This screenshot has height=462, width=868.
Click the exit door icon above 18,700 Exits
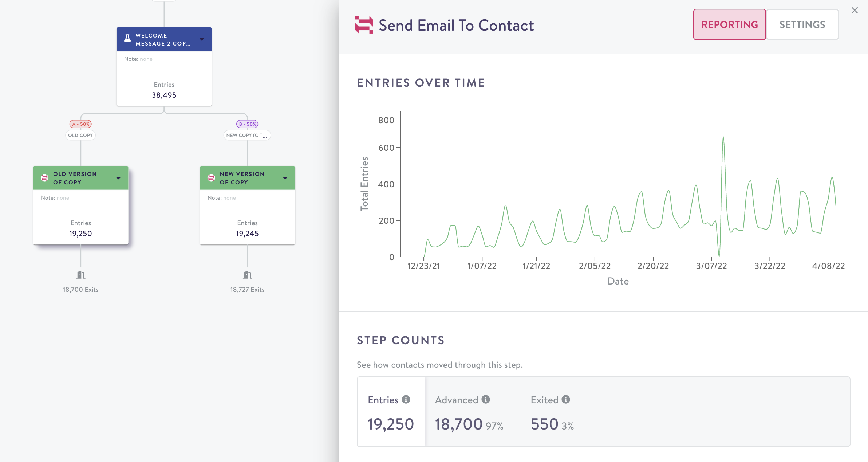[81, 275]
